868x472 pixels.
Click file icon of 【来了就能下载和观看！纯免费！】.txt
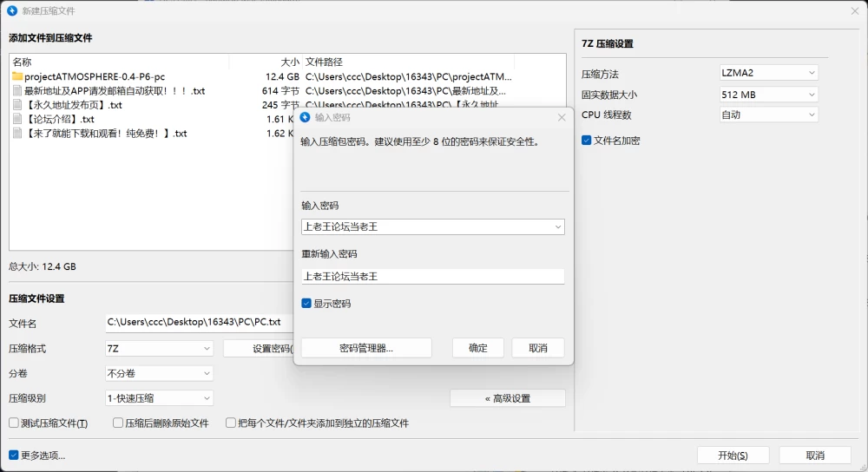coord(17,134)
